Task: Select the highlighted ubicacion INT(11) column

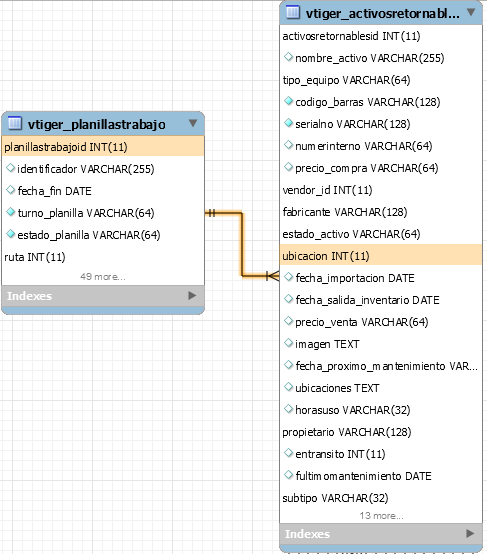Action: coord(381,256)
